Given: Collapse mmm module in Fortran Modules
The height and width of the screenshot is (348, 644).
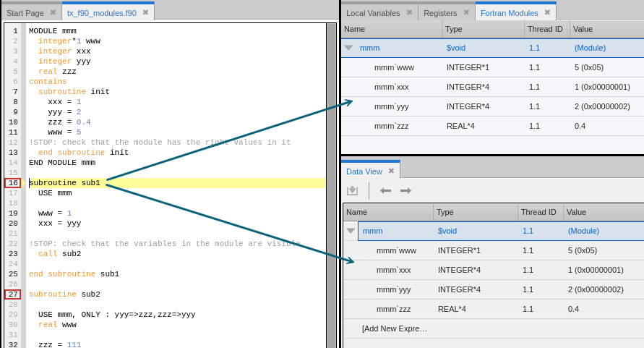Looking at the screenshot, I should coord(348,48).
